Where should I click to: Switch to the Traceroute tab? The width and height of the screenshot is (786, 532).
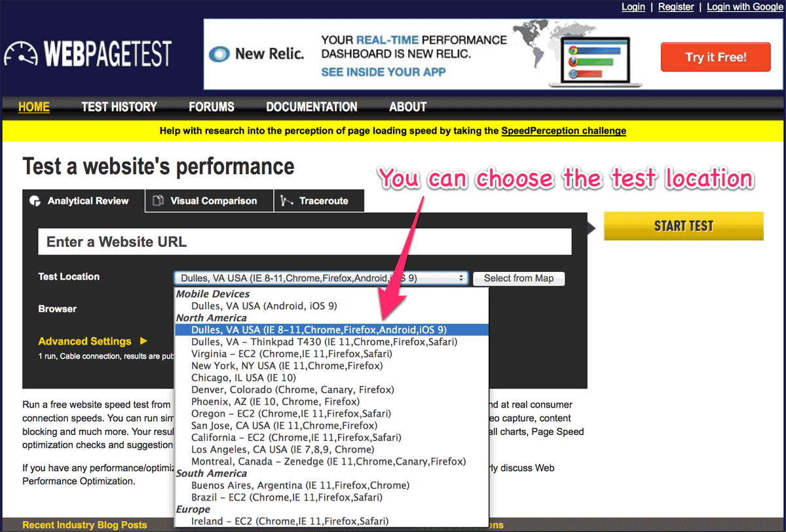click(x=318, y=201)
